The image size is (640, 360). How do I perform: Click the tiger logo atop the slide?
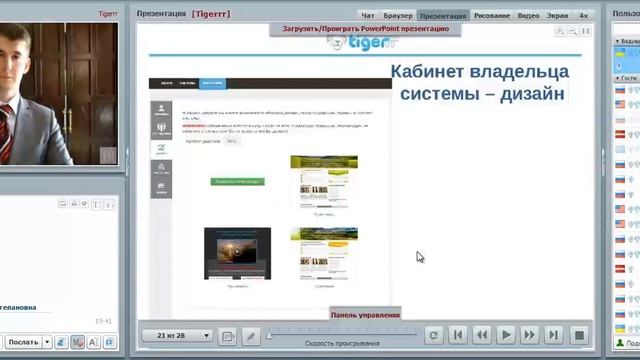click(362, 42)
